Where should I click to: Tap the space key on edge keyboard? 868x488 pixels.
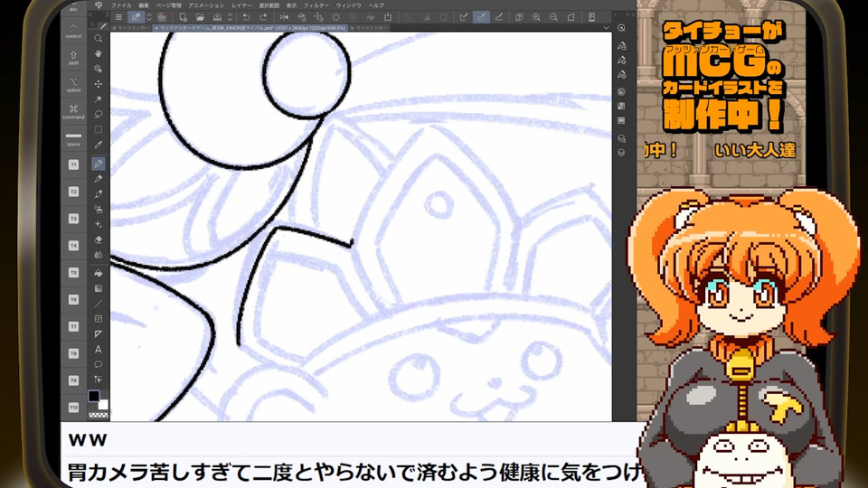tap(73, 139)
